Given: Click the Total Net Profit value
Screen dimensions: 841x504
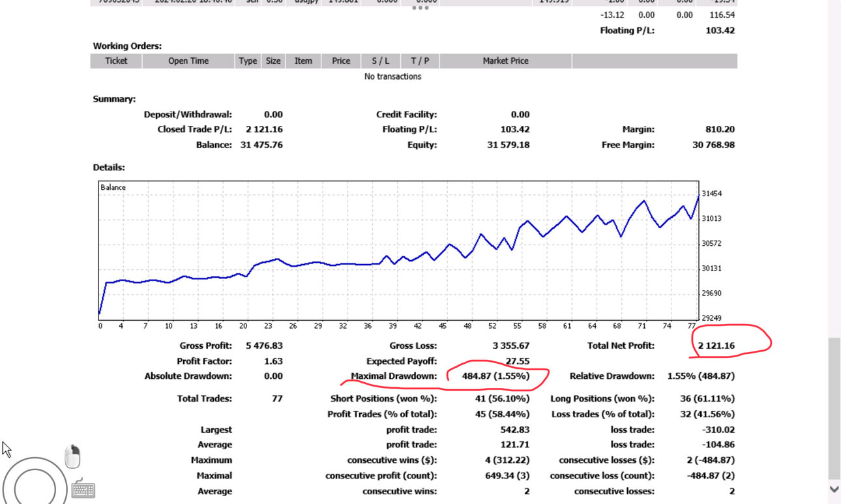Looking at the screenshot, I should [x=716, y=346].
